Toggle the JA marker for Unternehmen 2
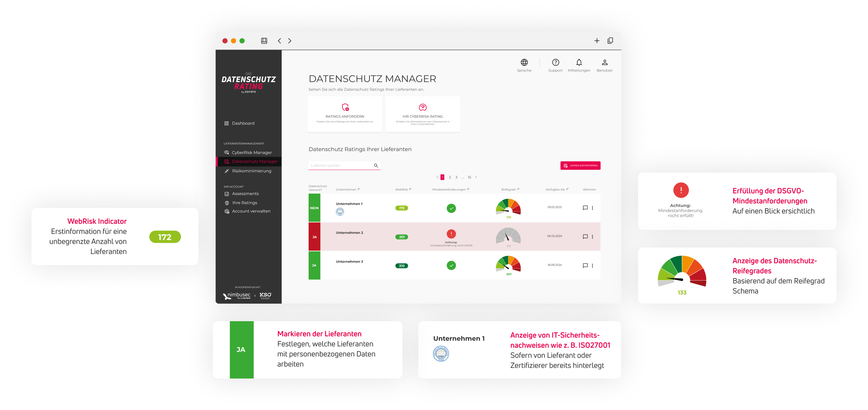This screenshot has width=868, height=410. coord(314,236)
